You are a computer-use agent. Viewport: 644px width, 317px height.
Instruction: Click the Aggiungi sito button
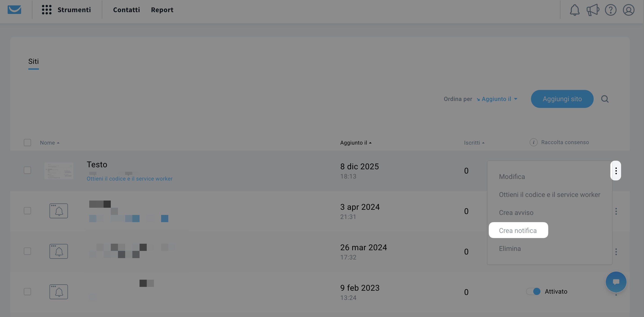pos(562,99)
